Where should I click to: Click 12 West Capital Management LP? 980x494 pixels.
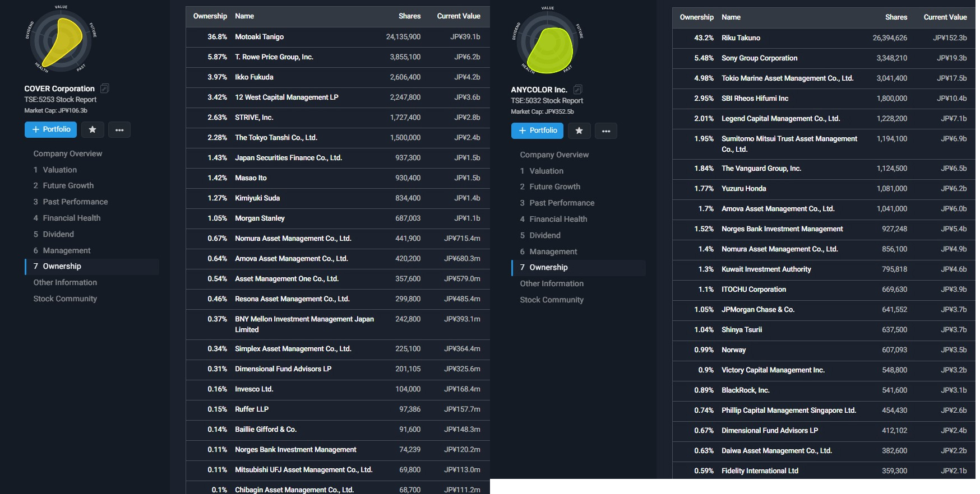287,97
